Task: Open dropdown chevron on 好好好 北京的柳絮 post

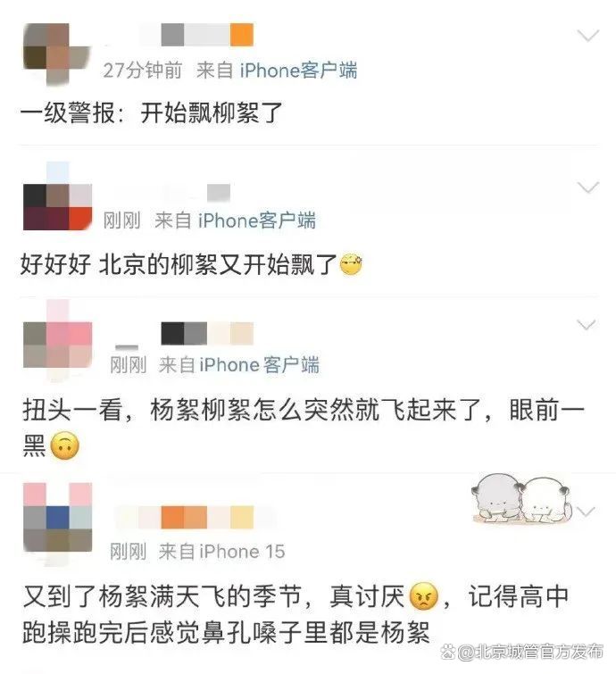Action: point(587,187)
